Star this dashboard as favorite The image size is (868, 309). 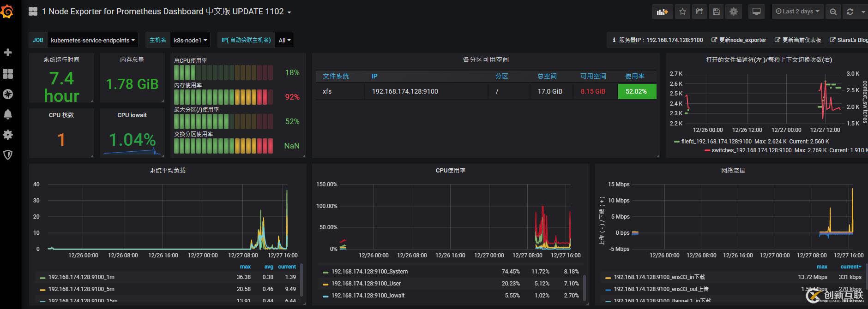tap(682, 12)
